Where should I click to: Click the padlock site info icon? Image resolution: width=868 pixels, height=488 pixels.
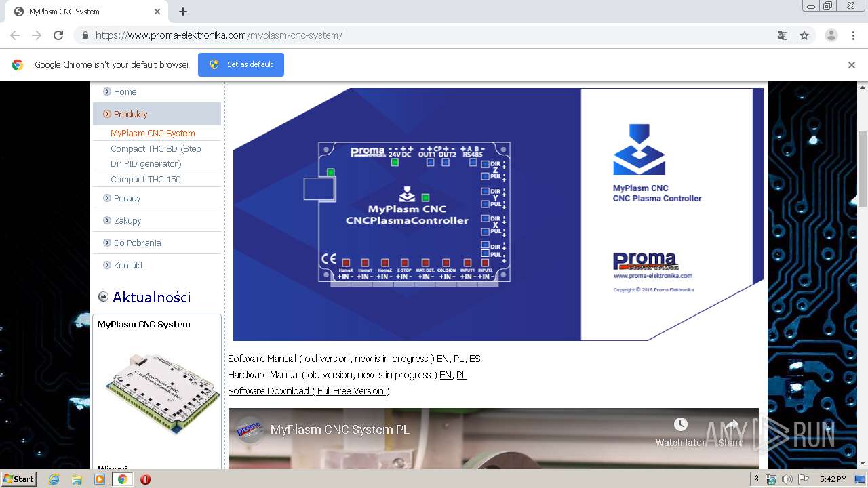coord(85,35)
